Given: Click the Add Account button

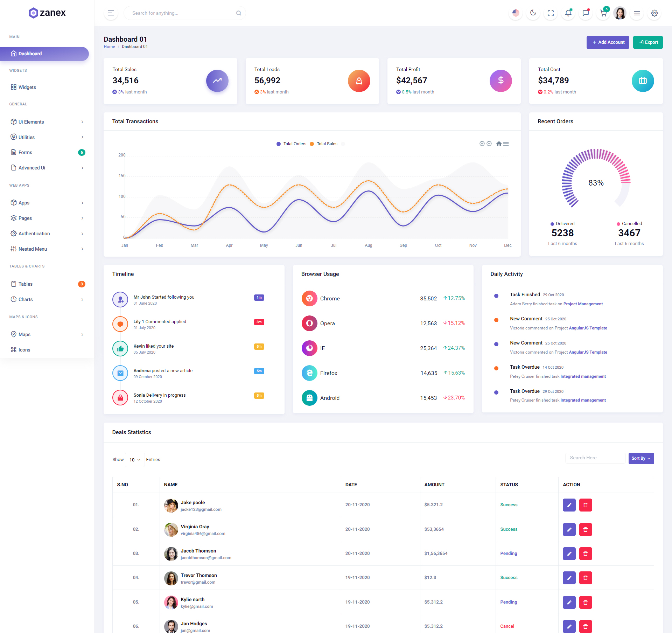Looking at the screenshot, I should 608,42.
